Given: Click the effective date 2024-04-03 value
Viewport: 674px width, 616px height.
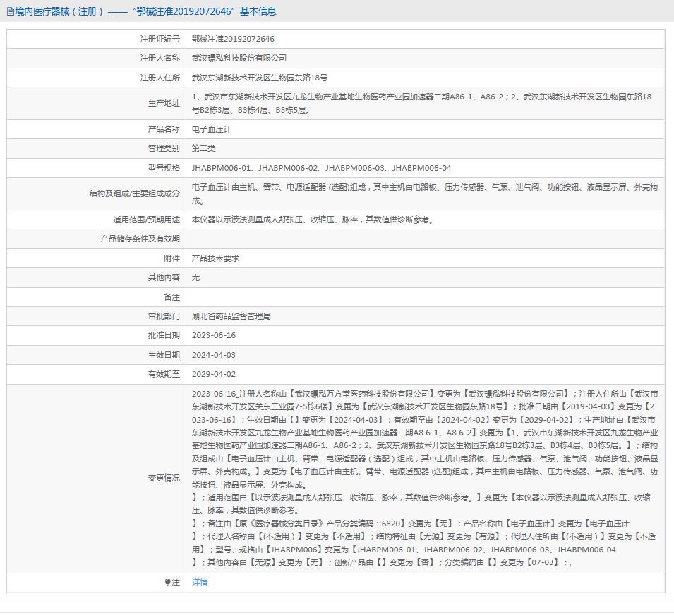Looking at the screenshot, I should tap(213, 355).
